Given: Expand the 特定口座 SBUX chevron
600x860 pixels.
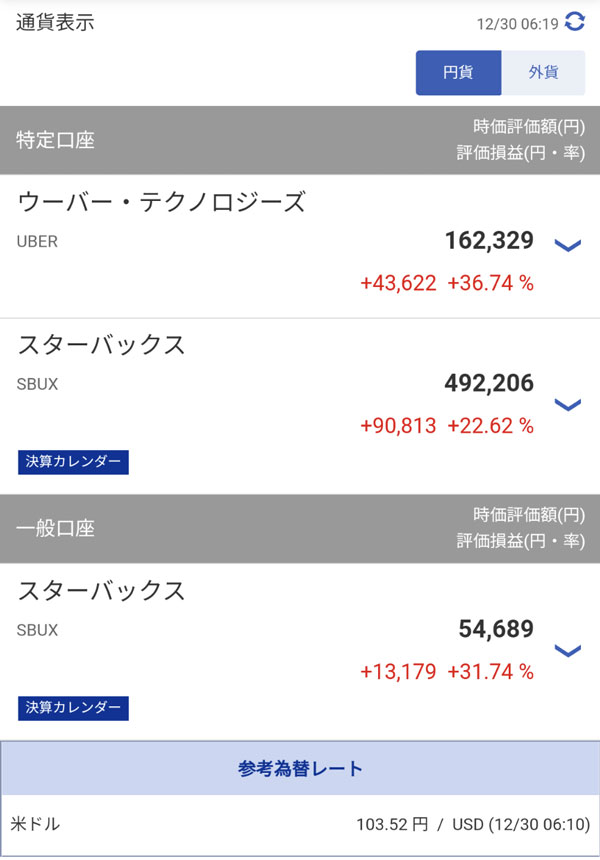Looking at the screenshot, I should (567, 404).
